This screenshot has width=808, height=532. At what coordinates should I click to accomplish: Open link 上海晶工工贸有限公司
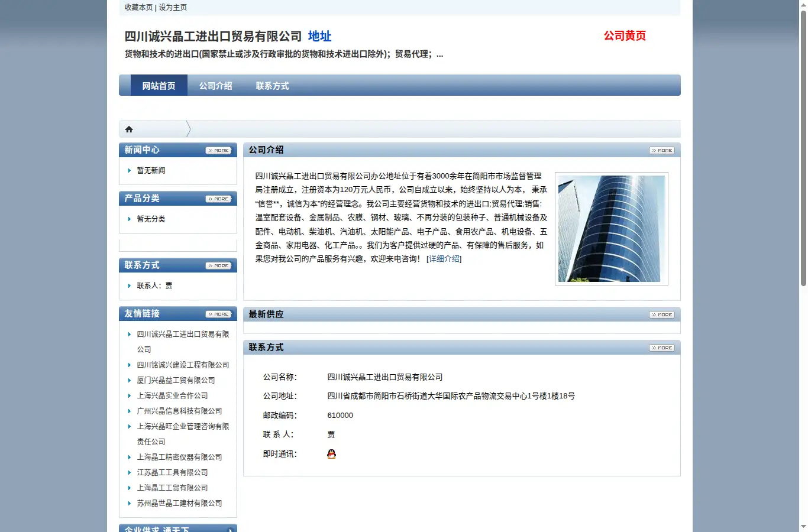coord(172,488)
